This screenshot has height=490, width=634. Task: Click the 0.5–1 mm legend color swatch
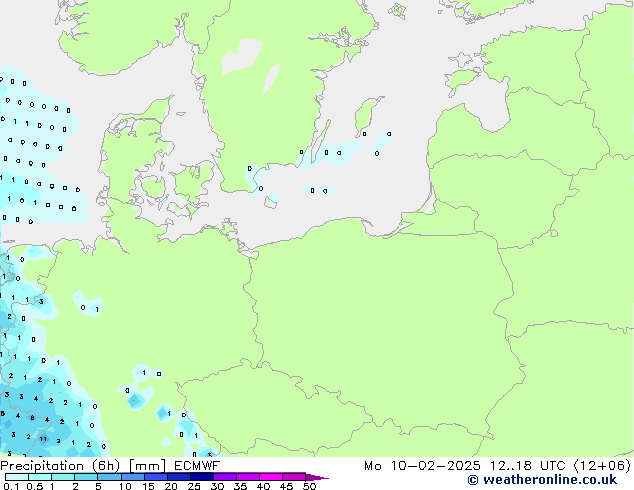tap(40, 477)
